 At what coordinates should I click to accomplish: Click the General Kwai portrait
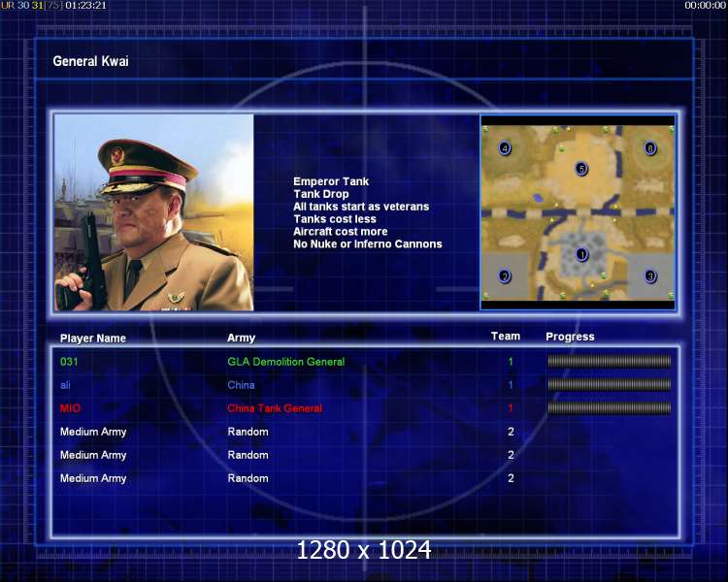[154, 212]
